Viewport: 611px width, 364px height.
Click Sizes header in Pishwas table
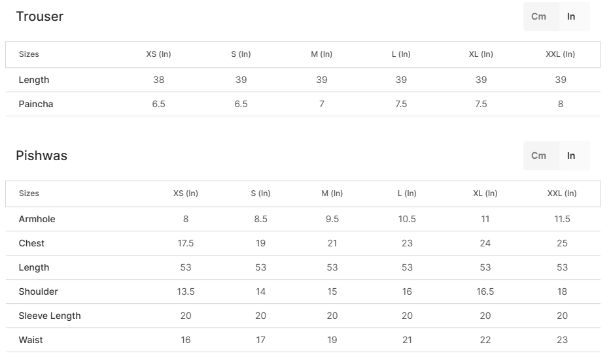coord(29,193)
